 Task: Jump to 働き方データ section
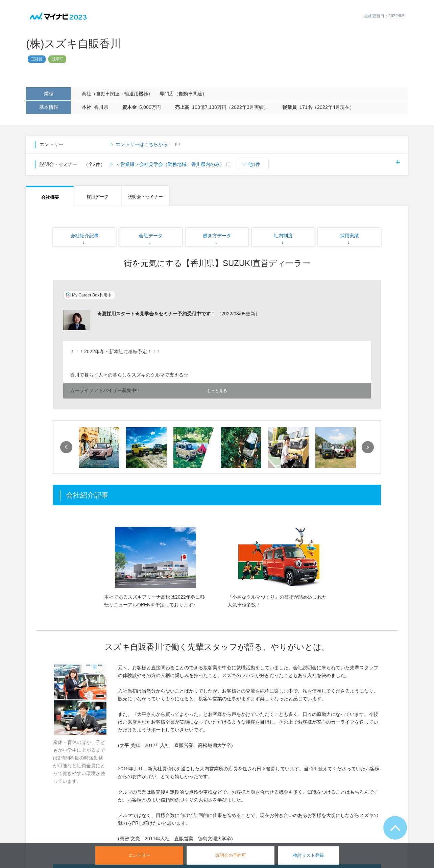pyautogui.click(x=217, y=237)
